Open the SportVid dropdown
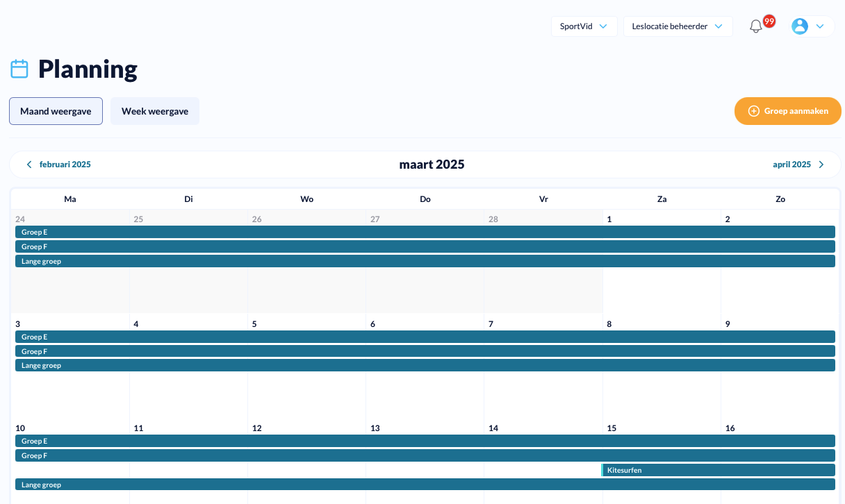Viewport: 845px width, 504px height. click(x=584, y=26)
